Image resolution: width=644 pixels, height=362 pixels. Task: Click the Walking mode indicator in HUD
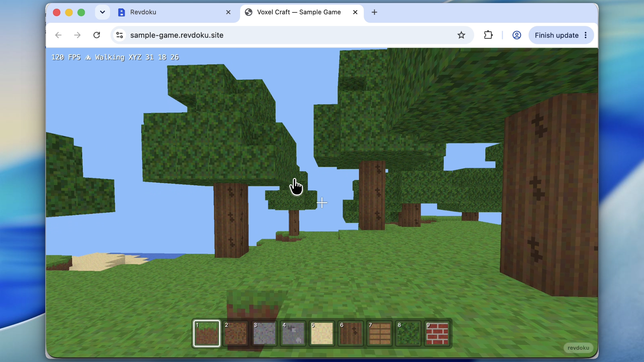click(x=110, y=57)
